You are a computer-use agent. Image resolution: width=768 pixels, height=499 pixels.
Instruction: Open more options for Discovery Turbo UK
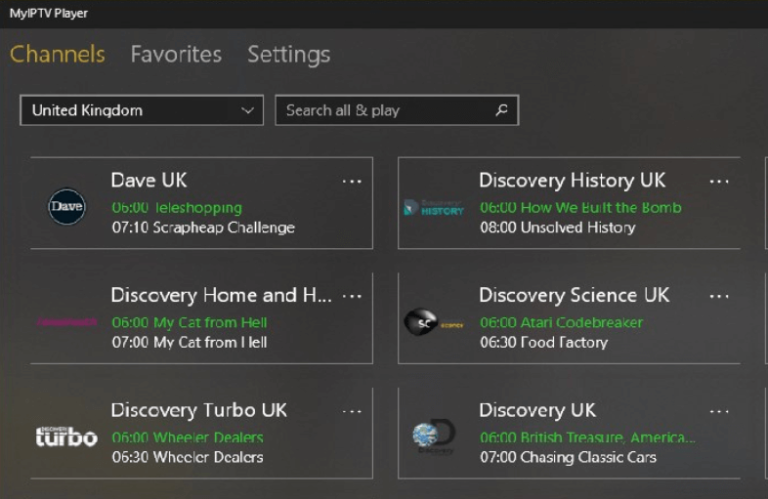(x=352, y=411)
